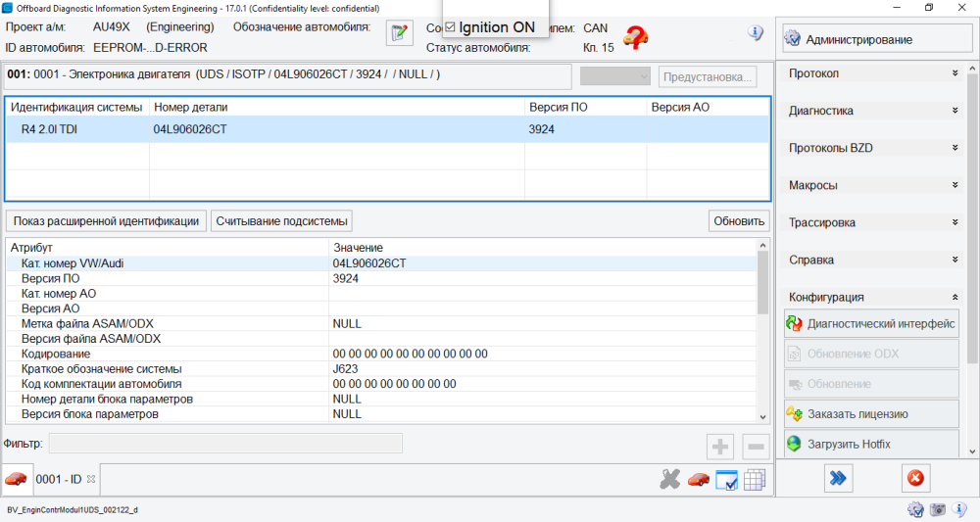
Task: Expand the Справка section
Action: click(955, 260)
